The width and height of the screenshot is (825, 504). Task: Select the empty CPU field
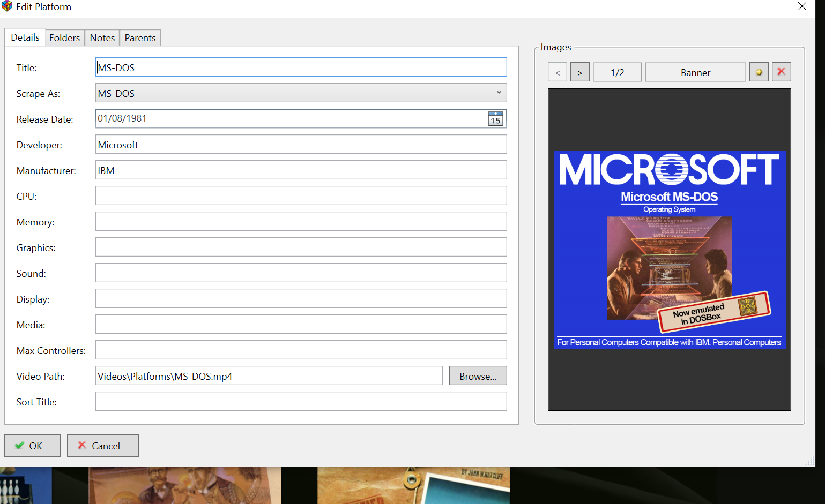(x=301, y=195)
